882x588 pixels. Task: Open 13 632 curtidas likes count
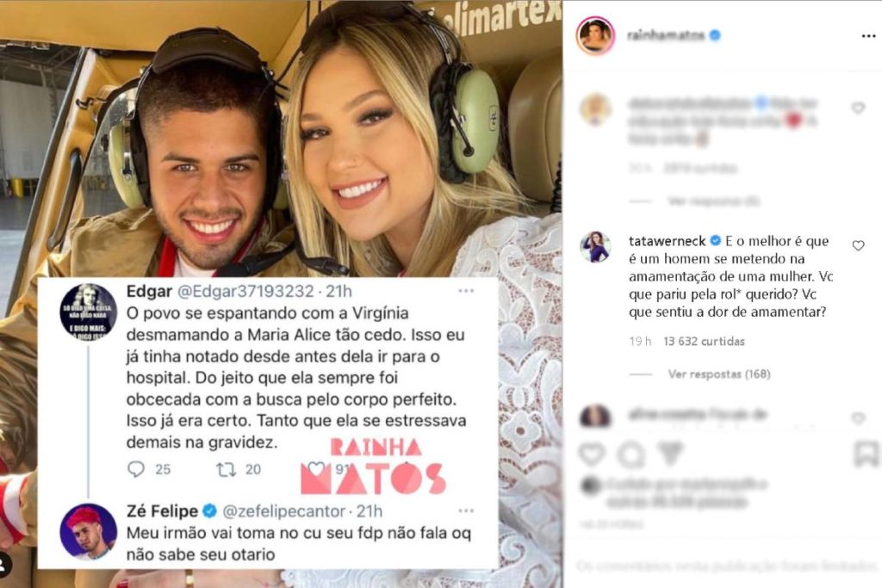click(704, 341)
